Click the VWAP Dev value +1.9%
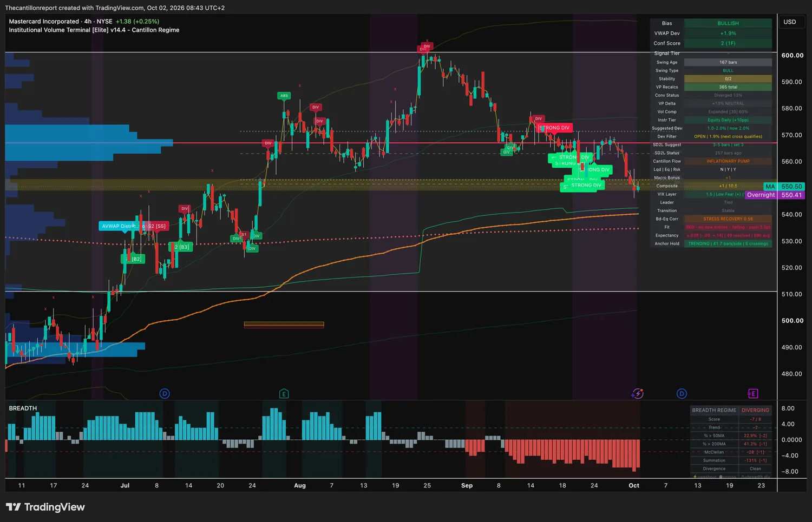This screenshot has height=522, width=812. coord(728,34)
